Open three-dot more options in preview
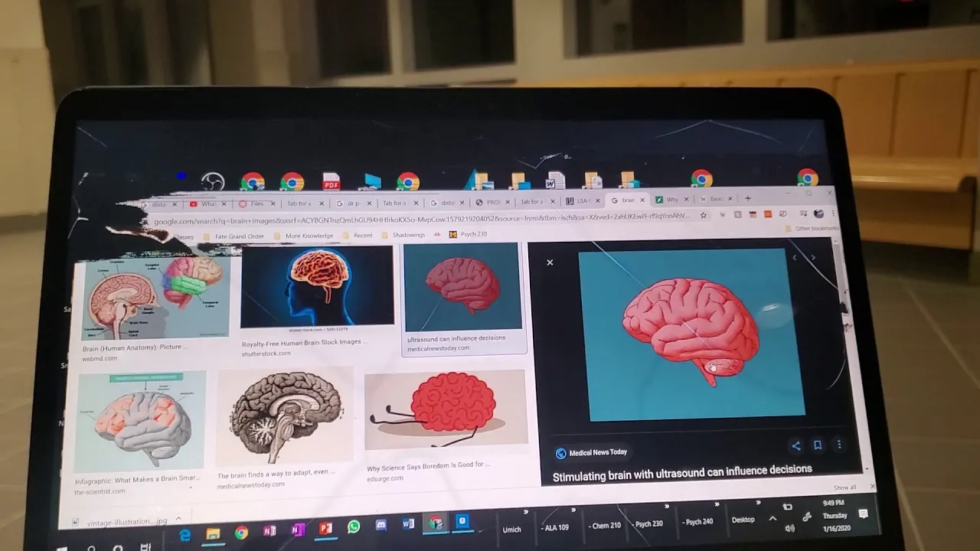The image size is (980, 551). 839,445
